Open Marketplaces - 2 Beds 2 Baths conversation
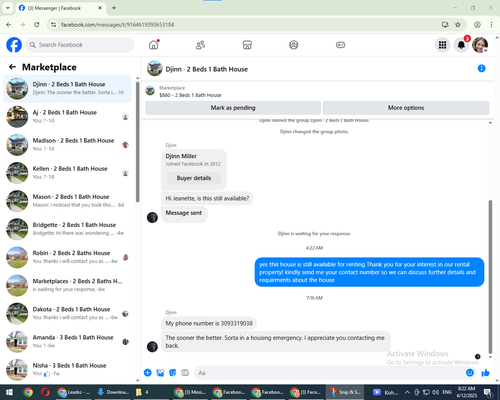Viewport: 500px width, 400px height. (68, 285)
